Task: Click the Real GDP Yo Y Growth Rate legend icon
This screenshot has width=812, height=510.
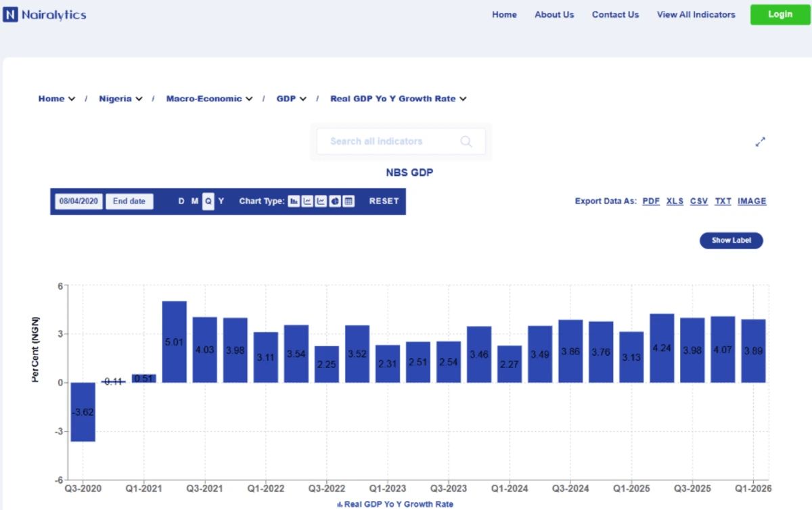Action: pyautogui.click(x=340, y=505)
